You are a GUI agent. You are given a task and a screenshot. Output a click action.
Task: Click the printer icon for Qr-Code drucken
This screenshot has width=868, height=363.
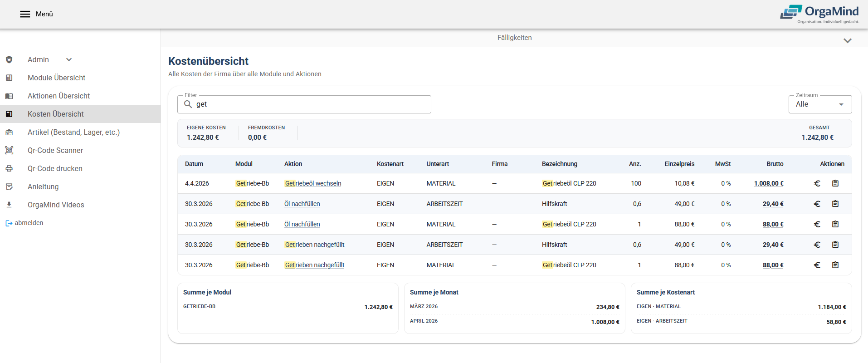click(x=9, y=168)
